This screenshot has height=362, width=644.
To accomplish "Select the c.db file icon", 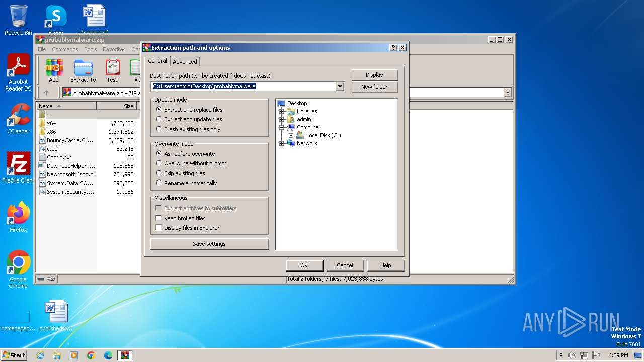I will [x=42, y=149].
